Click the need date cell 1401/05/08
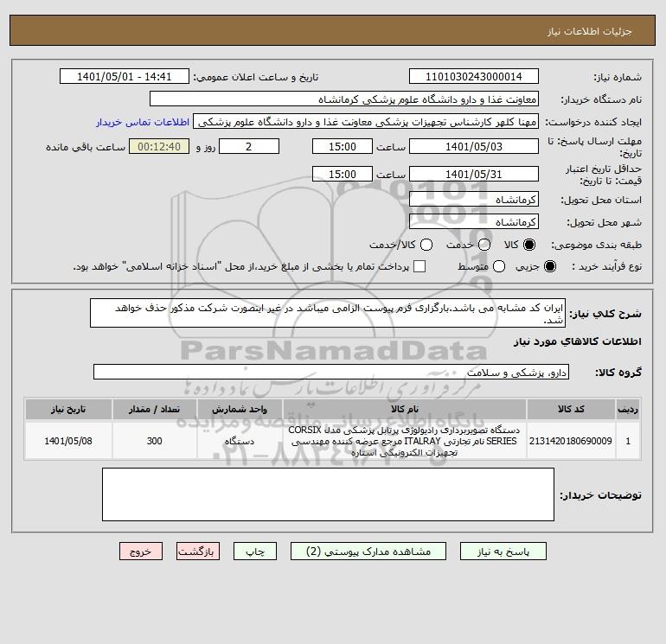Viewport: 666px width, 644px height. (68, 441)
